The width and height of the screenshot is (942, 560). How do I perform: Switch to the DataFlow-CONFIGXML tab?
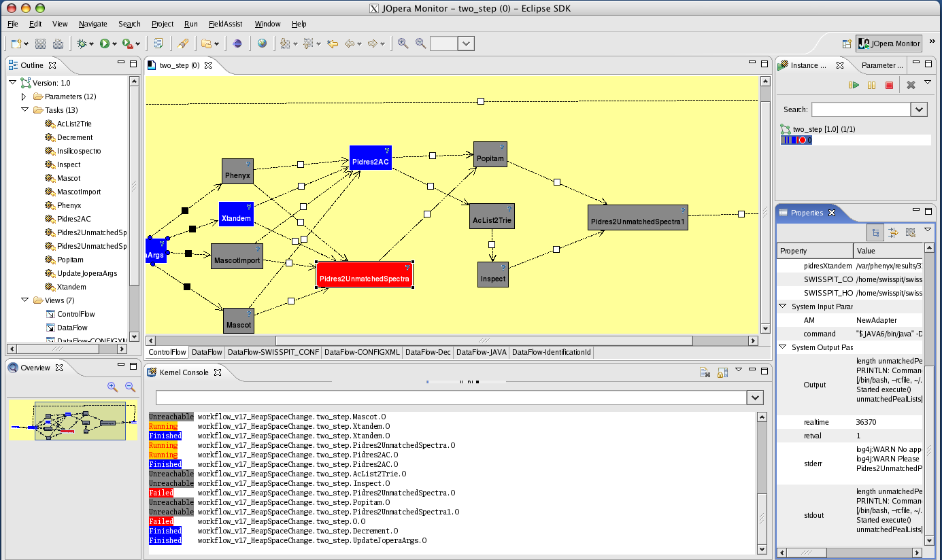tap(362, 352)
